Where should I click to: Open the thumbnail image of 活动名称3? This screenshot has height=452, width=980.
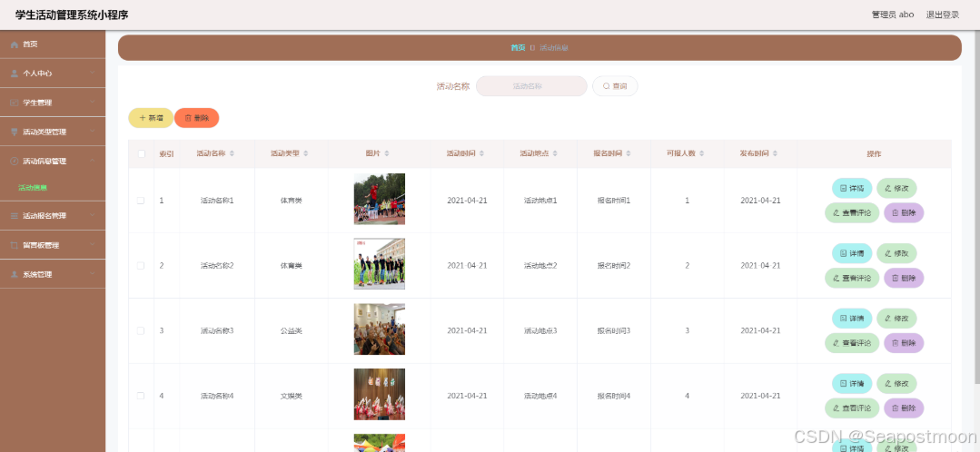[380, 329]
